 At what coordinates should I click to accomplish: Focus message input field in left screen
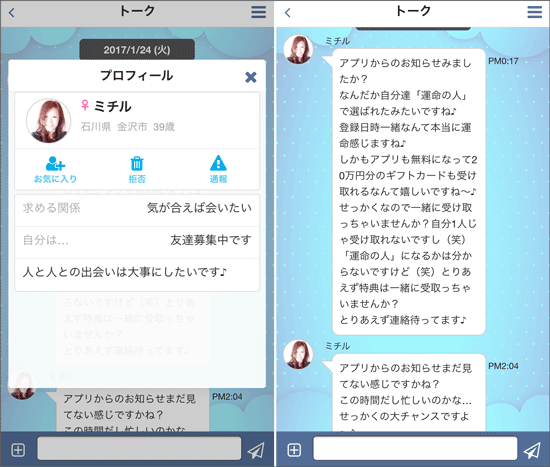(139, 448)
